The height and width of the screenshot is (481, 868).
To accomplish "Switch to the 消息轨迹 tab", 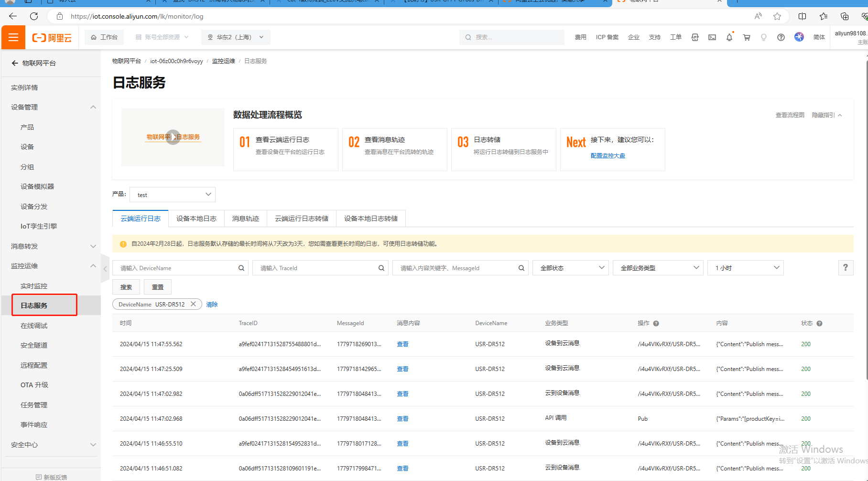I will tap(246, 219).
